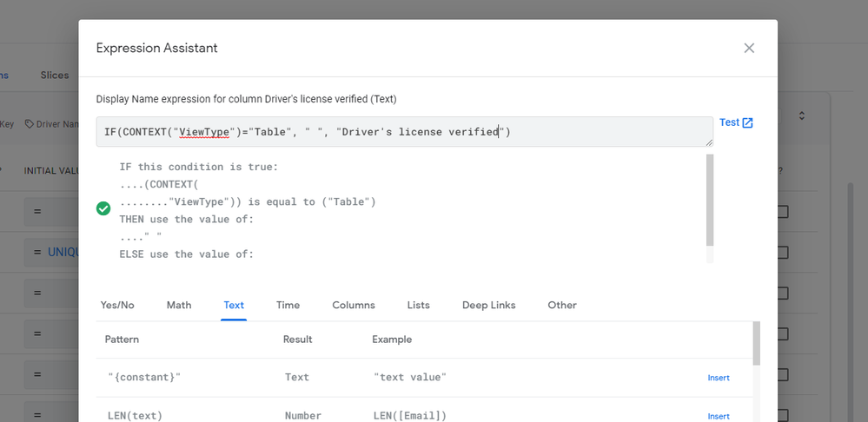Open the Time tab
The image size is (868, 422).
(x=288, y=305)
